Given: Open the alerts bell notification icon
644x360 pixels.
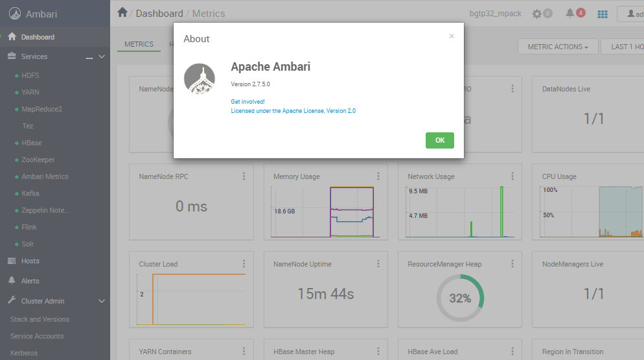Looking at the screenshot, I should point(569,13).
